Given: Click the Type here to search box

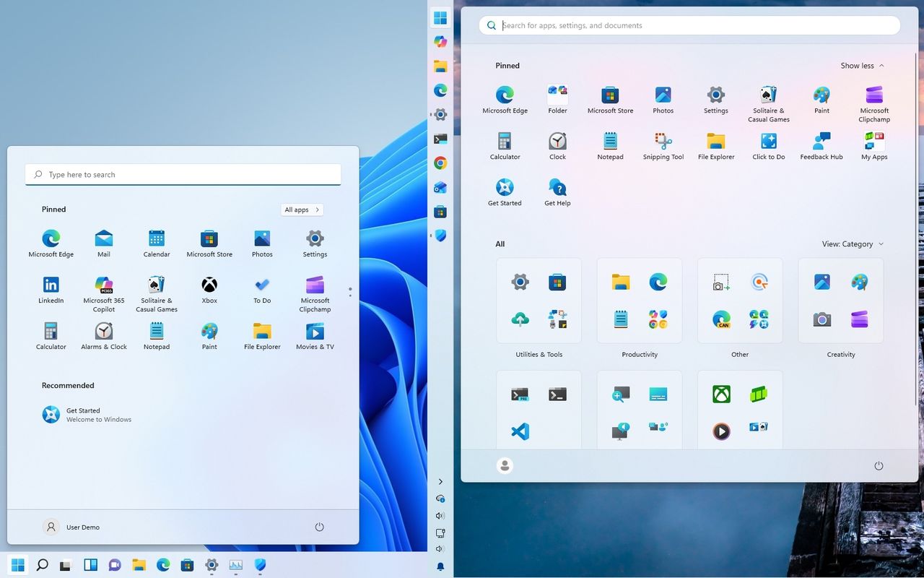Looking at the screenshot, I should coord(183,175).
